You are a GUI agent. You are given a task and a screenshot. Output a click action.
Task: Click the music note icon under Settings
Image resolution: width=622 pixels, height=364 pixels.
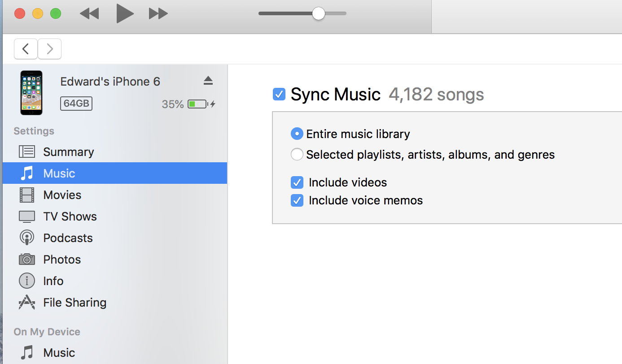click(x=27, y=173)
